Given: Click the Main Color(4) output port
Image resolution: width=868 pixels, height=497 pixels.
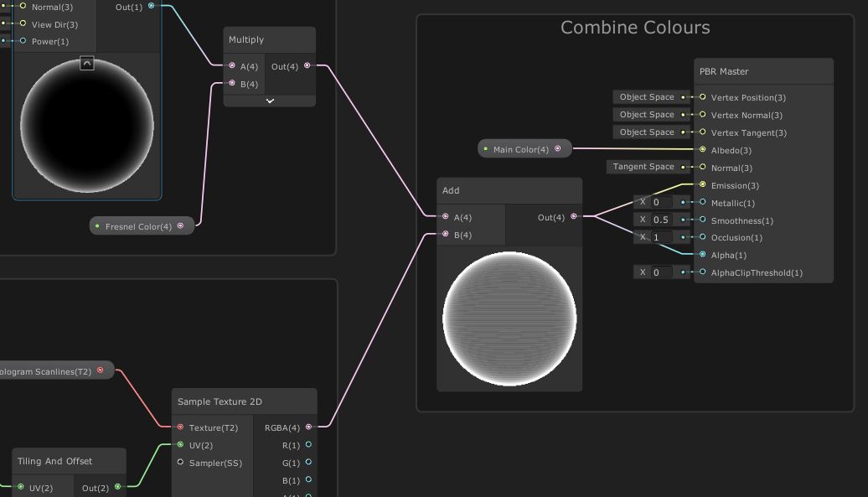Looking at the screenshot, I should coord(559,148).
